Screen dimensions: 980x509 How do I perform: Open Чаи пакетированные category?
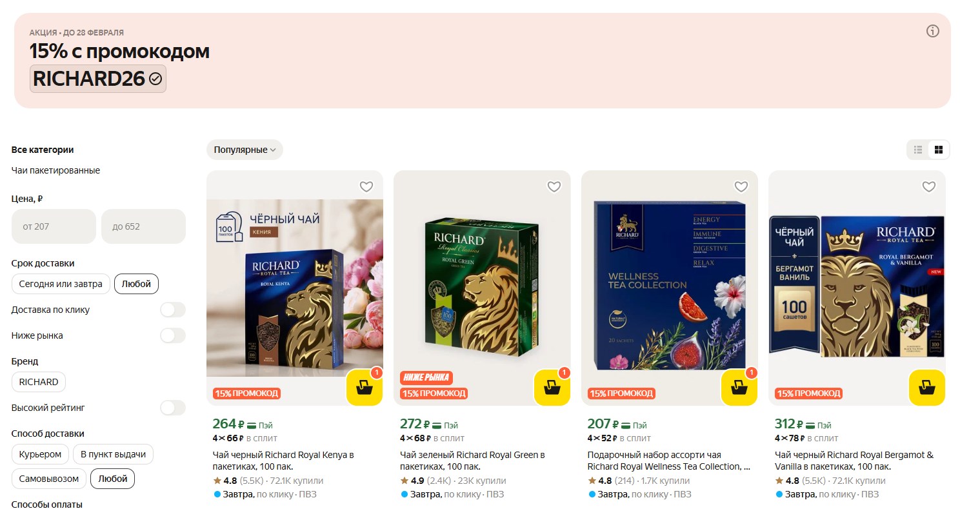(55, 170)
